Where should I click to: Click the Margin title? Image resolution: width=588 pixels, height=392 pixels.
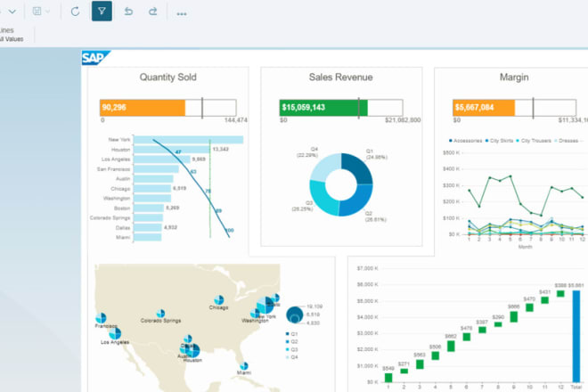click(x=514, y=78)
